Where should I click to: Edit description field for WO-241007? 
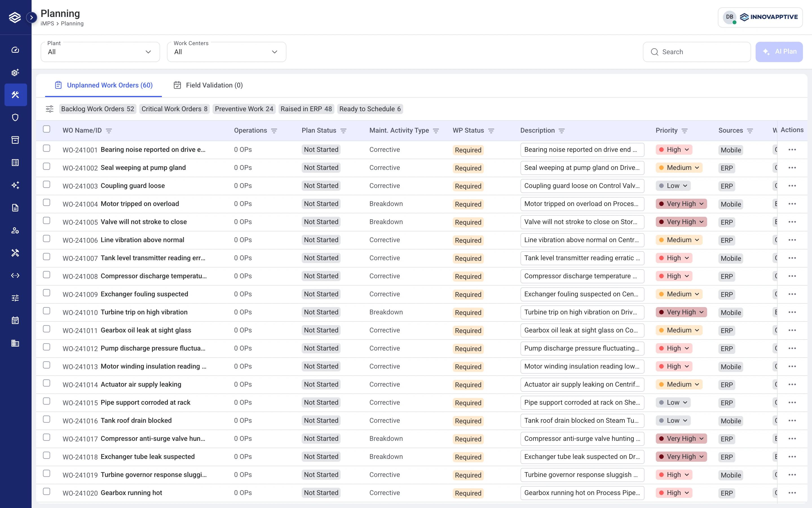(x=582, y=258)
